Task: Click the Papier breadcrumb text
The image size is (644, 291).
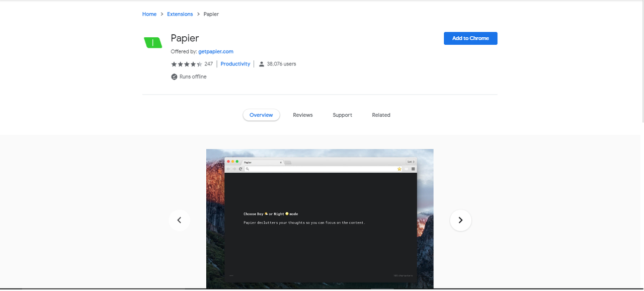Action: point(211,14)
